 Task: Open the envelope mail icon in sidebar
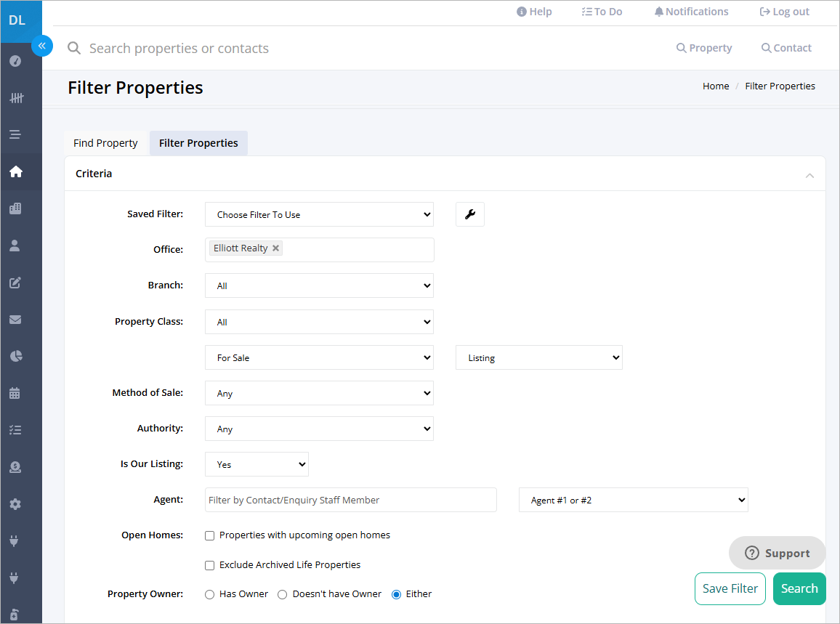(x=15, y=319)
